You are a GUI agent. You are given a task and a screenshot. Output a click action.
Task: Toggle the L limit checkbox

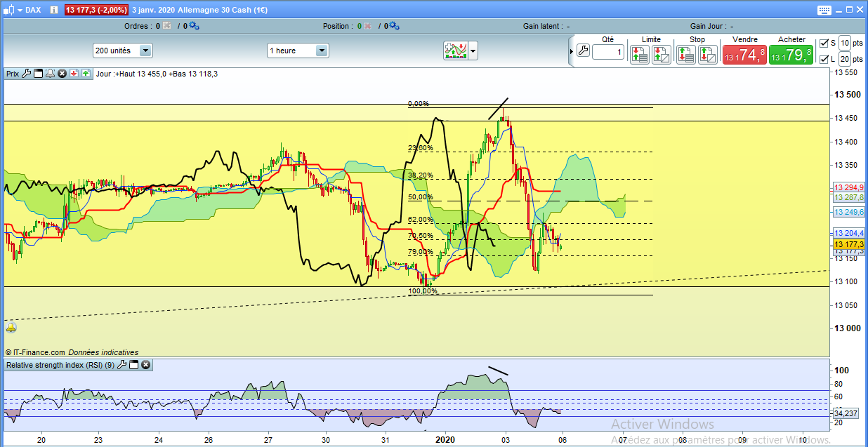824,59
